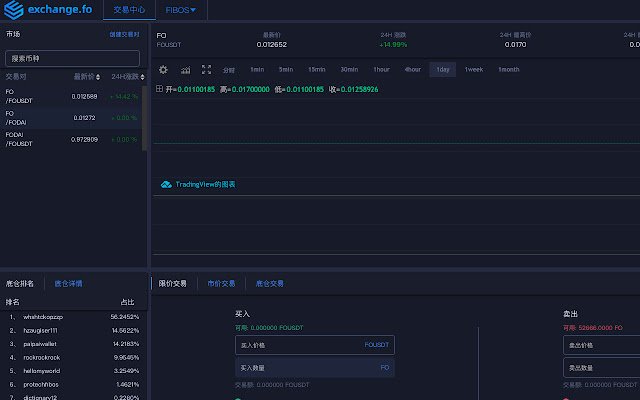Image resolution: width=640 pixels, height=400 pixels.
Task: Click ranking row protechfibos
Action: click(x=73, y=384)
